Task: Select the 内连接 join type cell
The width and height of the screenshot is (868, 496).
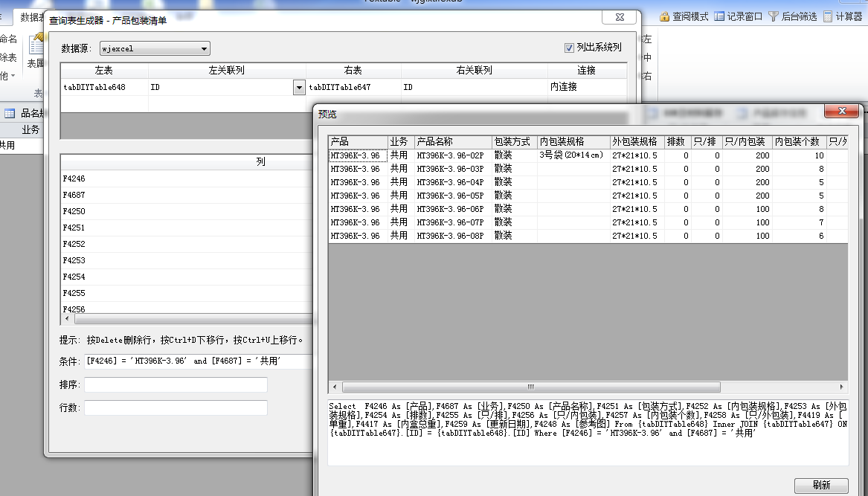Action: tap(586, 87)
